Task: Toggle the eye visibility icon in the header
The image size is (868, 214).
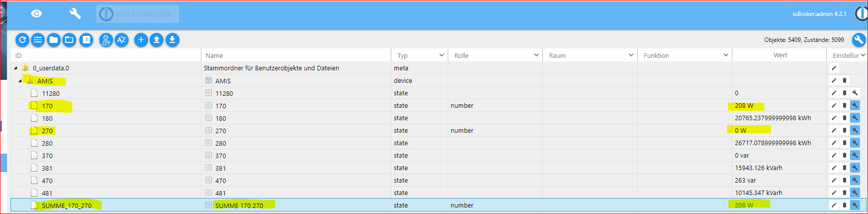Action: point(36,13)
